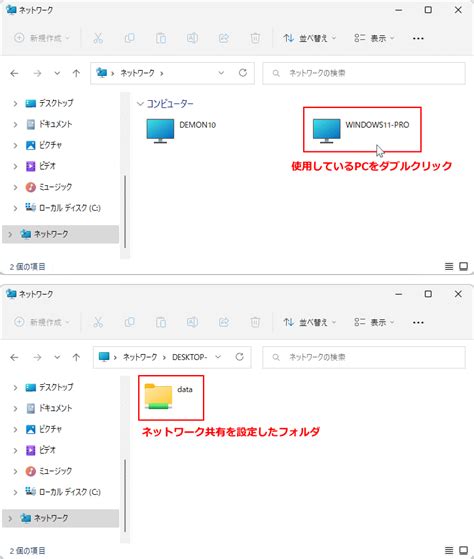The width and height of the screenshot is (474, 559).
Task: Select ローカル ディスク (C:) in lower window sidebar
Action: [x=63, y=492]
